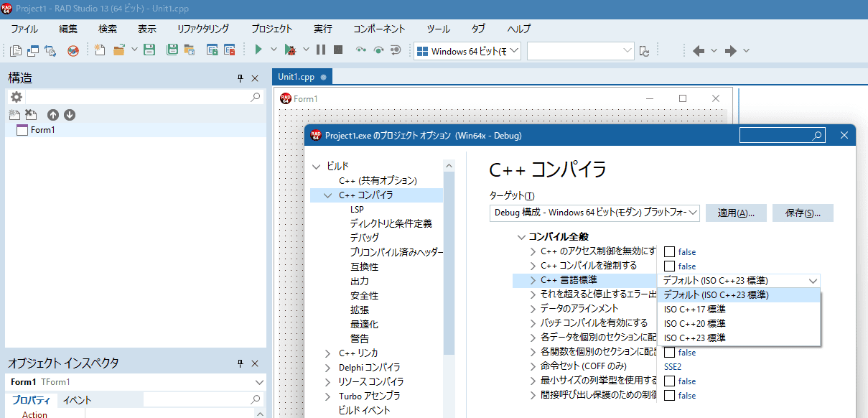Switch to the Unit1.cpp editor tab

[x=302, y=77]
